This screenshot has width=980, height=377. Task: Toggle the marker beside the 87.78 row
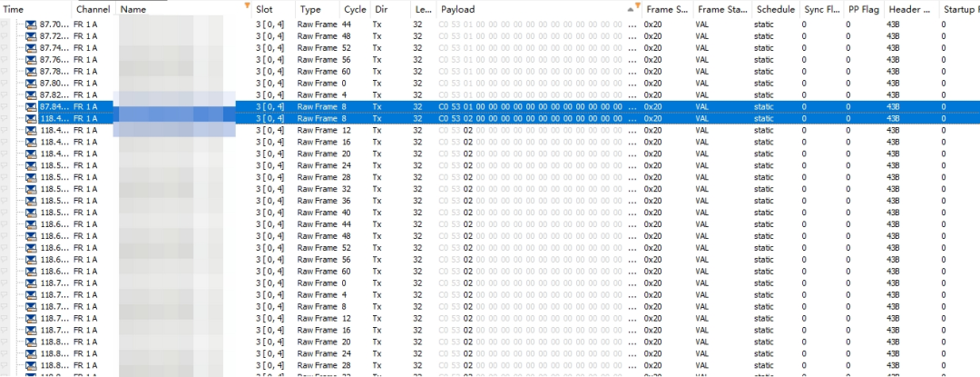point(6,72)
